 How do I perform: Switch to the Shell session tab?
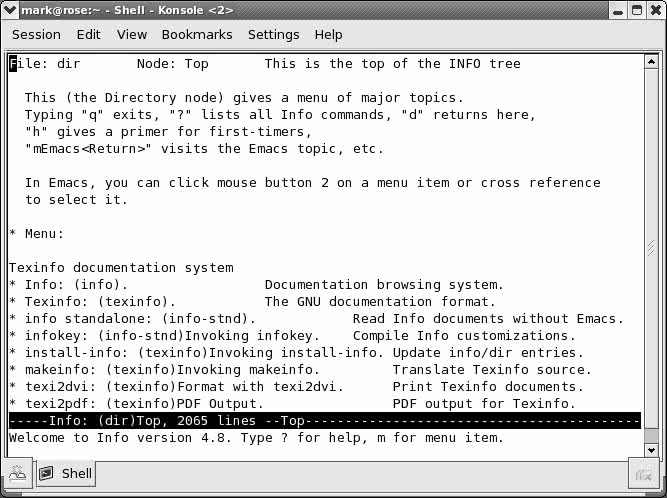pos(66,473)
